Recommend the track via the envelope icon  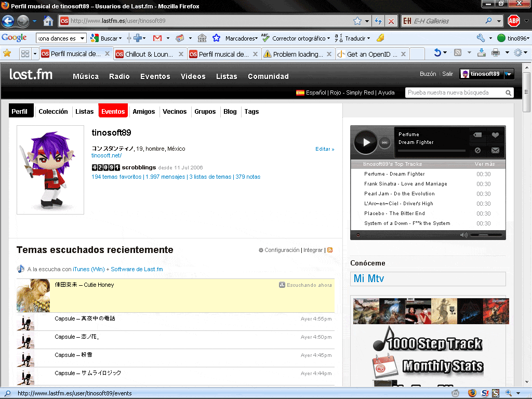[494, 150]
